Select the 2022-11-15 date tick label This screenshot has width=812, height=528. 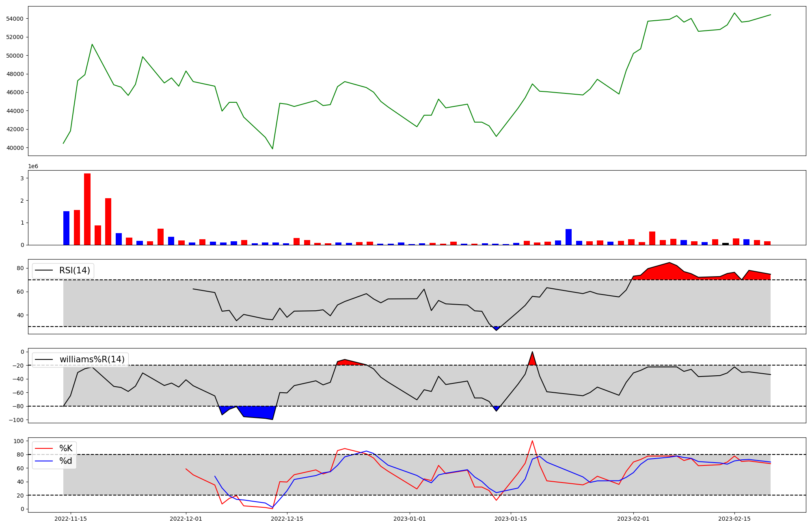[71, 519]
